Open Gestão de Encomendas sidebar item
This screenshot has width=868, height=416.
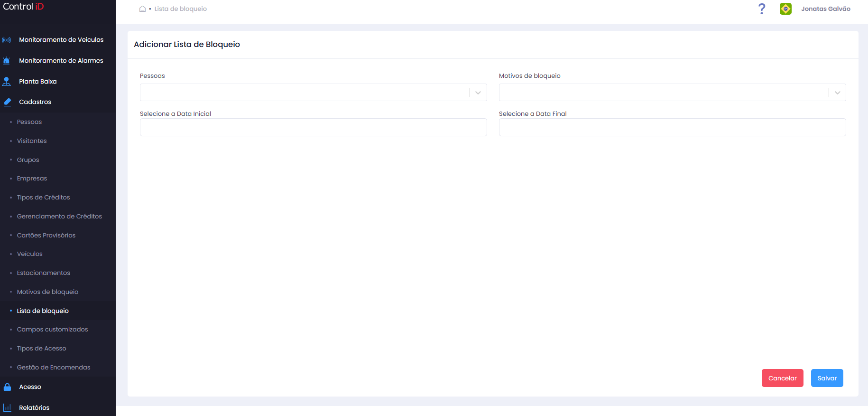click(54, 368)
